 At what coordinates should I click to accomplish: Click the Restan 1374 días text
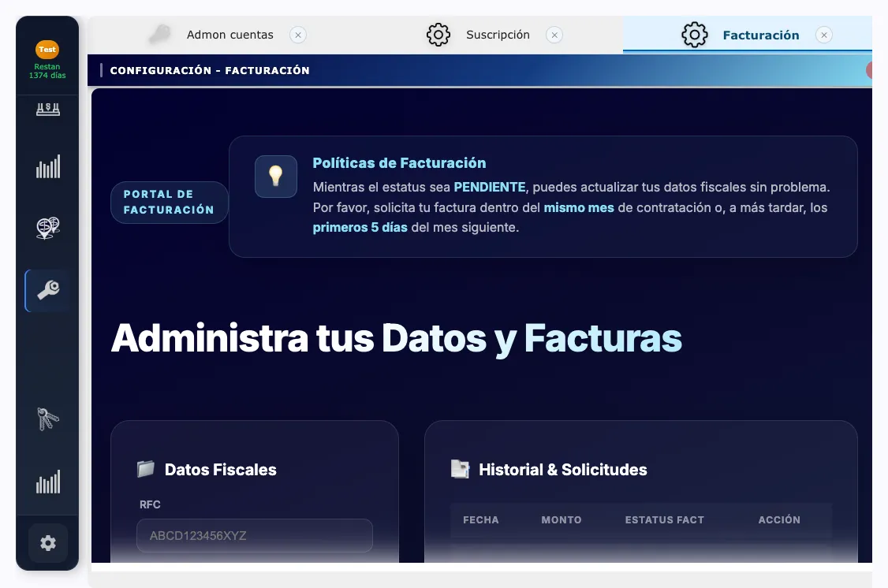[47, 71]
